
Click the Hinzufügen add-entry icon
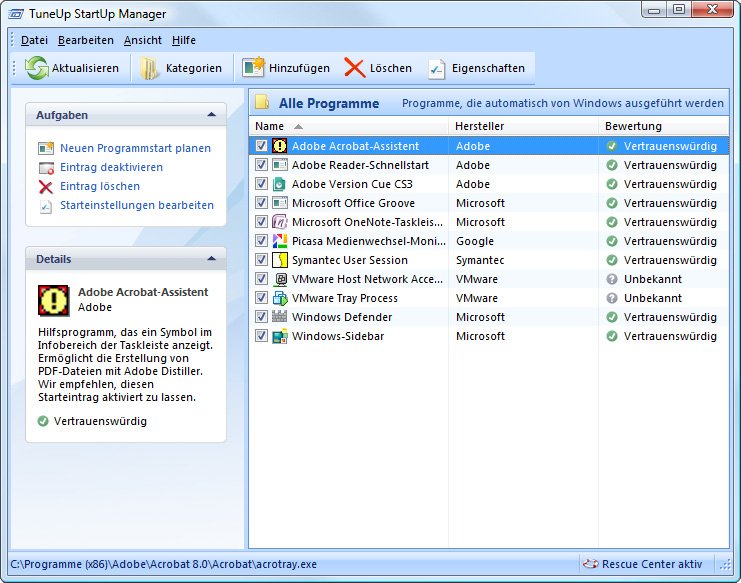pos(253,68)
